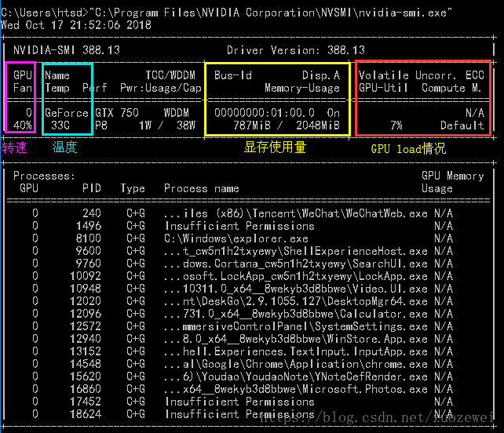Screen dimensions: 504x433
Task: Select the Microsoft.Photos.exe process row
Action: click(243, 389)
